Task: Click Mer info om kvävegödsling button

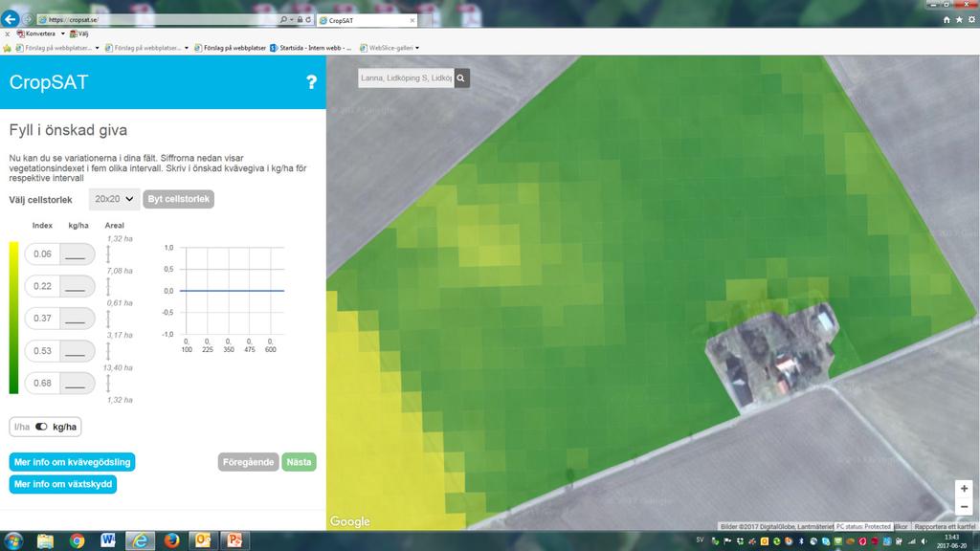Action: coord(72,462)
